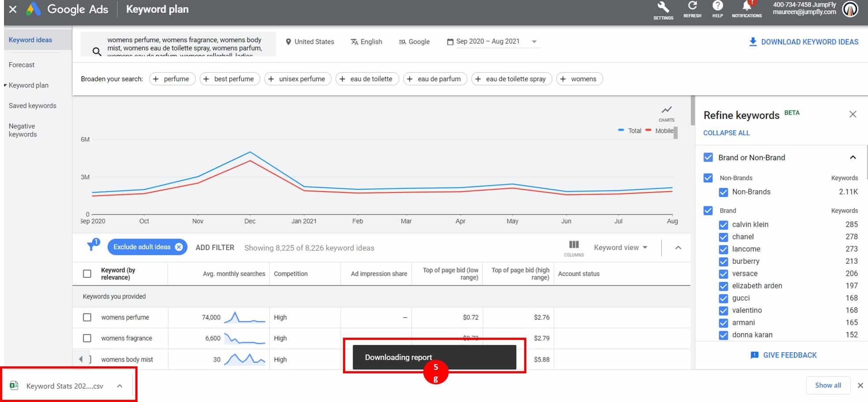
Task: Close the keyword plan with X icon
Action: pyautogui.click(x=13, y=9)
